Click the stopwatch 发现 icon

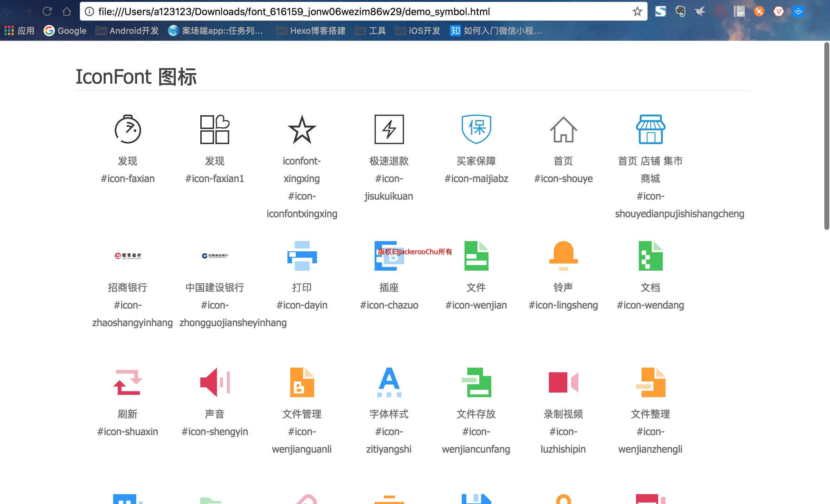[128, 129]
